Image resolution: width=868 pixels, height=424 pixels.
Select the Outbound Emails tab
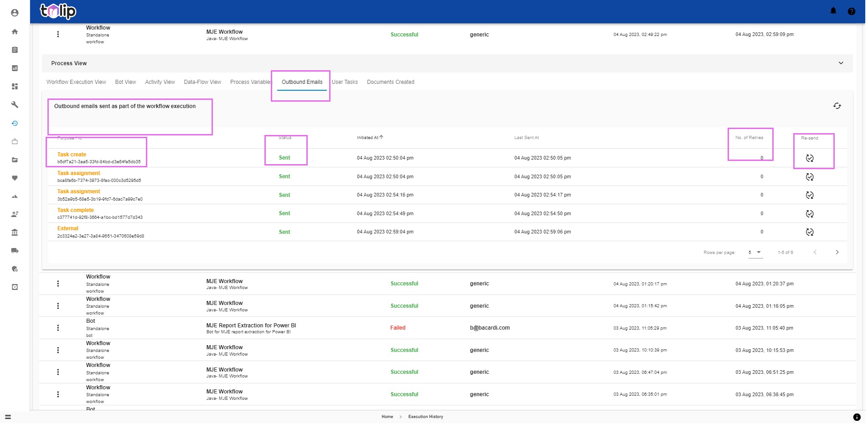click(x=302, y=82)
